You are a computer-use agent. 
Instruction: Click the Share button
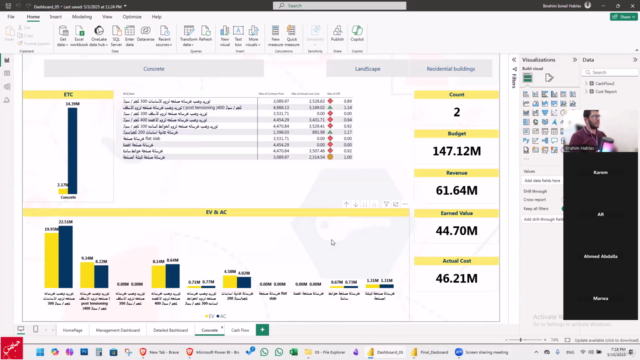click(x=624, y=17)
